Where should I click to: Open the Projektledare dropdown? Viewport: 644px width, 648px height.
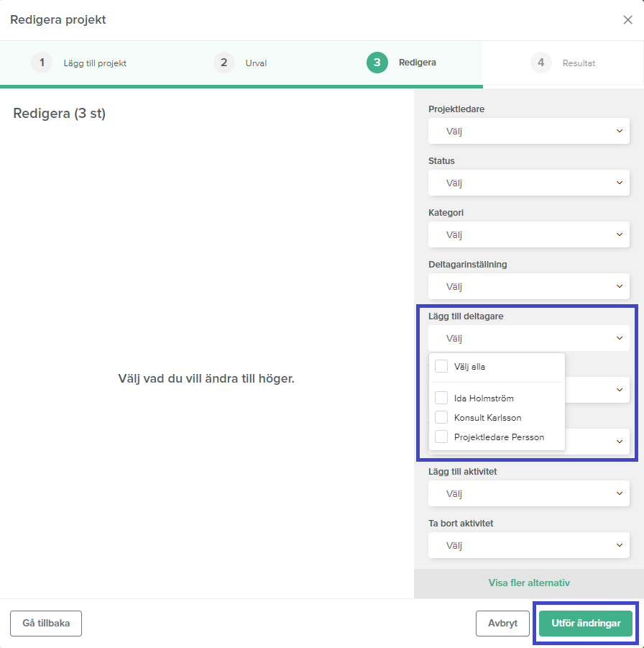click(528, 132)
